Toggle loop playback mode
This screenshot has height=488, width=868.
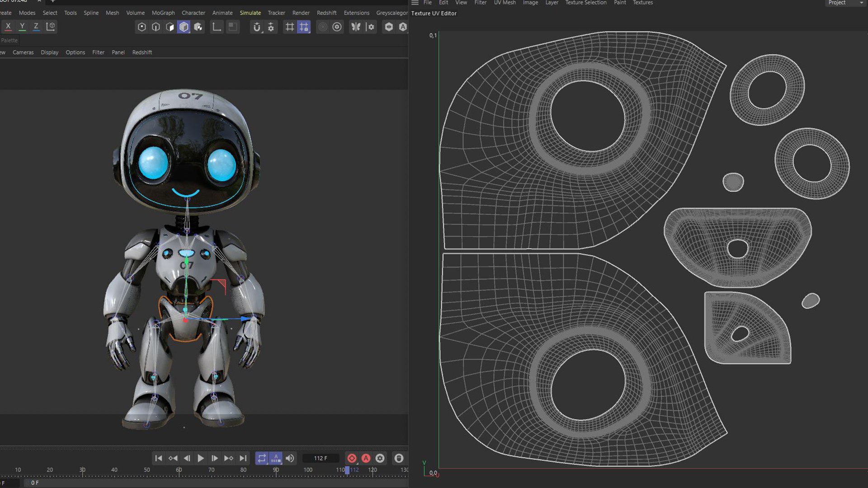click(x=262, y=458)
